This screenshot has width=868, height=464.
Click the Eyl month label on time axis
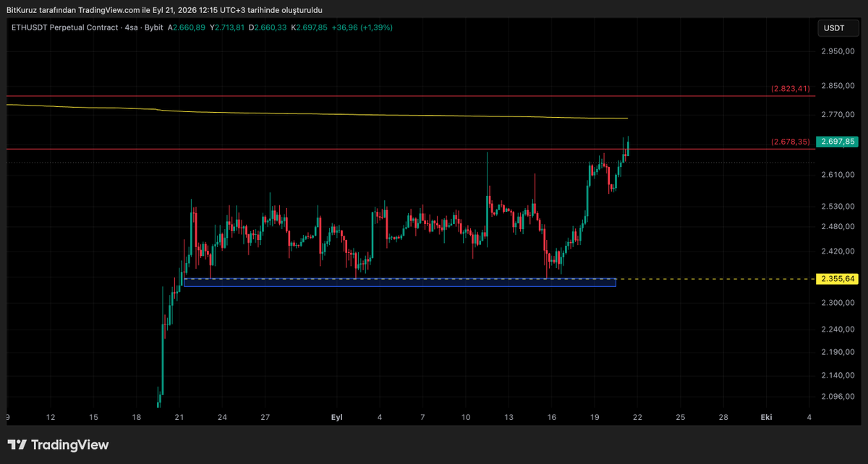[x=336, y=418]
